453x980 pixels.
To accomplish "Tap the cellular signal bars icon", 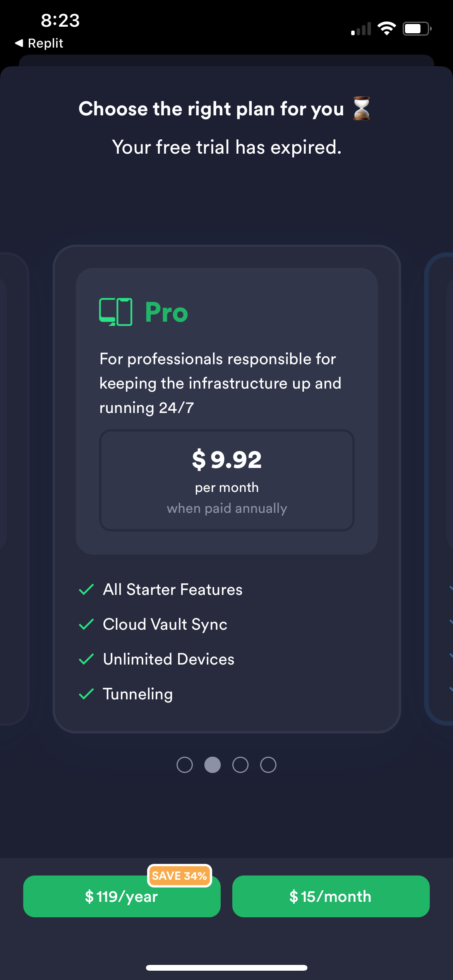I will tap(361, 29).
